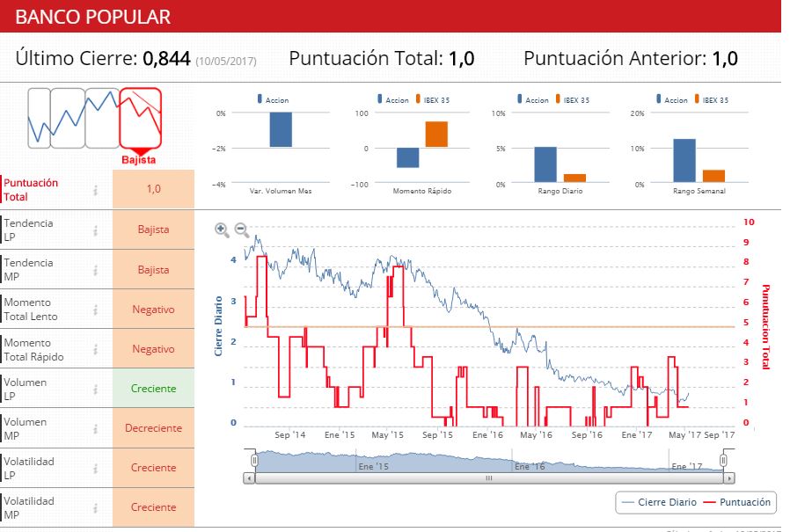This screenshot has width=790, height=532.
Task: Click info icon beside Volumen LP
Action: (95, 390)
